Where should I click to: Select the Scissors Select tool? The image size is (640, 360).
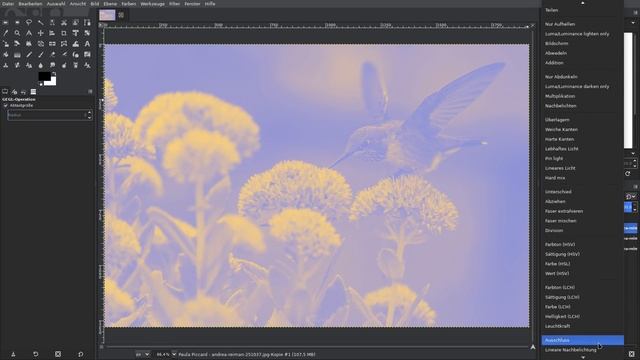64,22
